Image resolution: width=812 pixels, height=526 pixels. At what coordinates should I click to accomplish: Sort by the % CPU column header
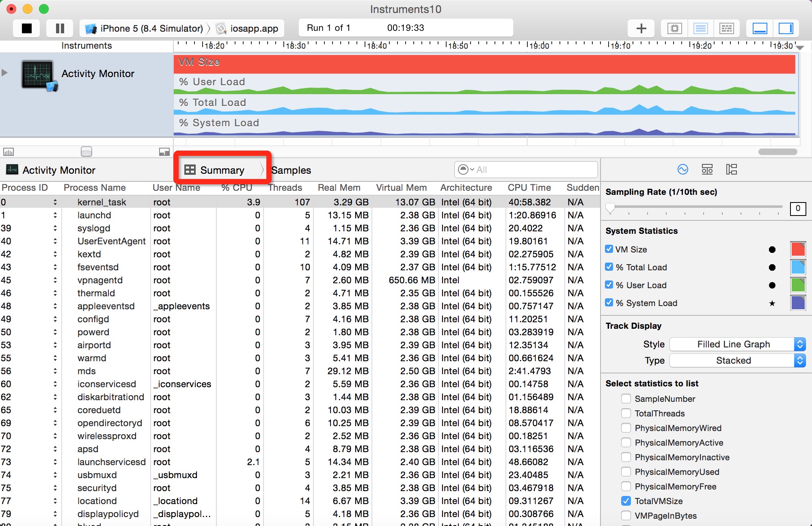(237, 188)
